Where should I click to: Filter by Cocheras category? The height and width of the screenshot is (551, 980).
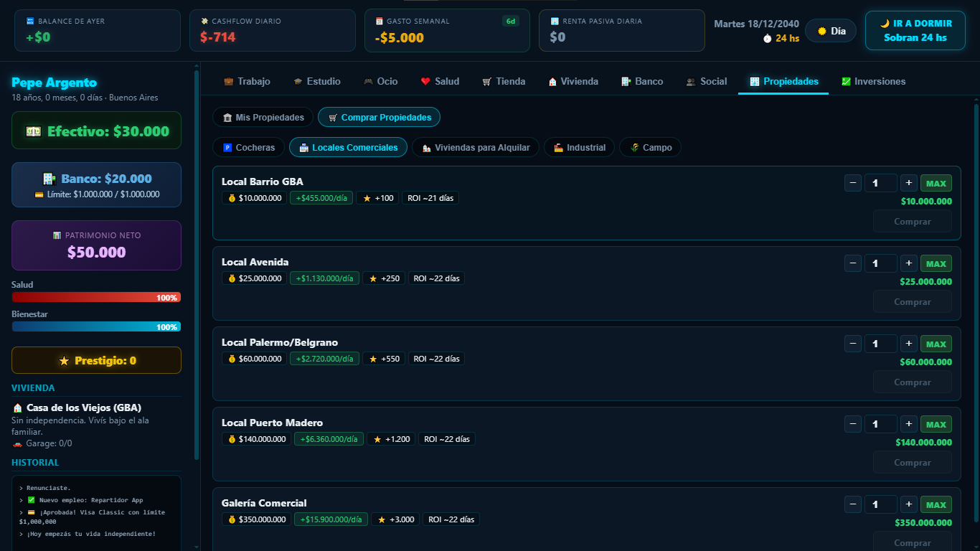tap(249, 147)
